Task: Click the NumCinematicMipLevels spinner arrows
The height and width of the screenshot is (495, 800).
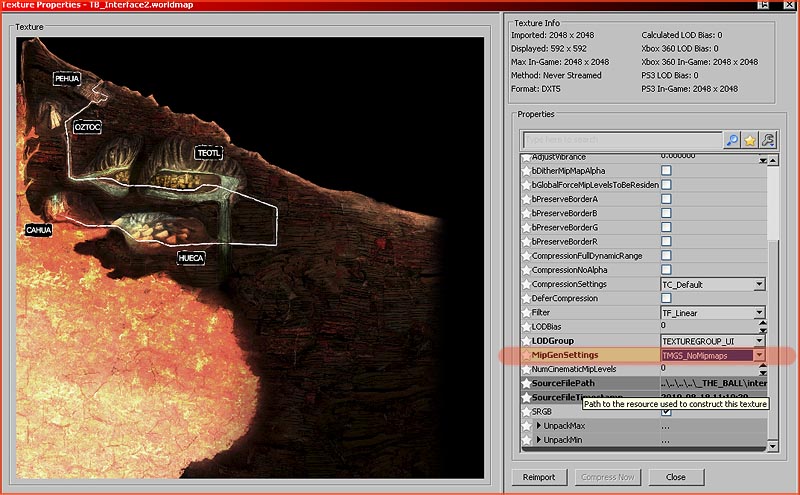Action: tap(763, 369)
